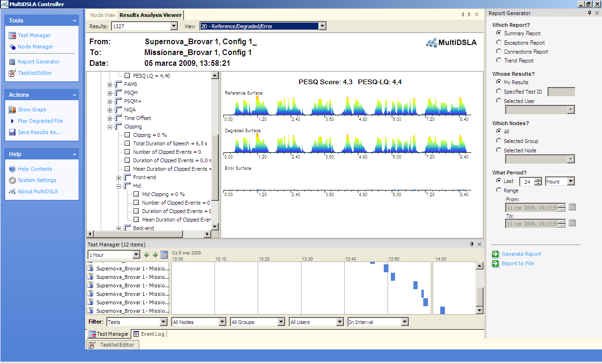
Task: Collapse the Tools panel header chevron
Action: coord(74,21)
